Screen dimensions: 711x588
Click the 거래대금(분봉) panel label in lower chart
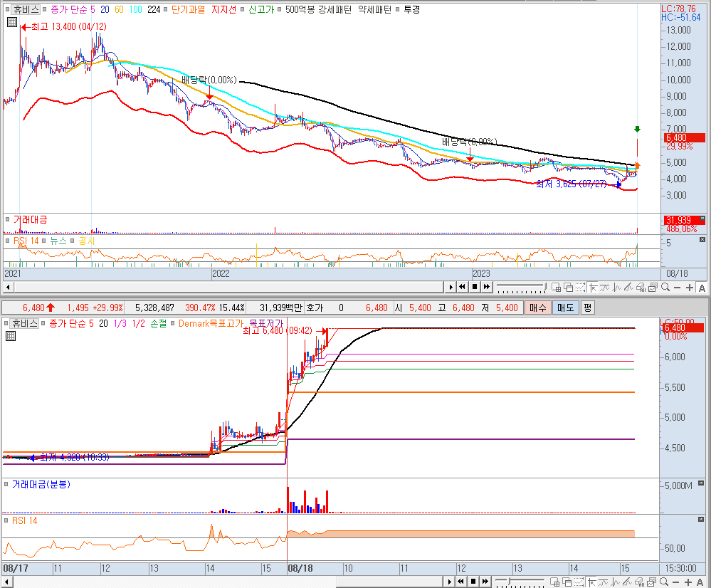pyautogui.click(x=41, y=485)
